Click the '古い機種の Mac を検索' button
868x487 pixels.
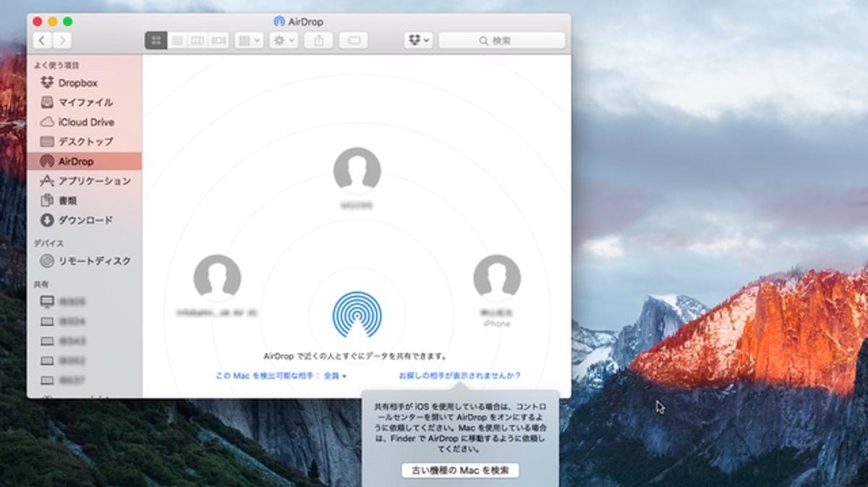pyautogui.click(x=460, y=470)
